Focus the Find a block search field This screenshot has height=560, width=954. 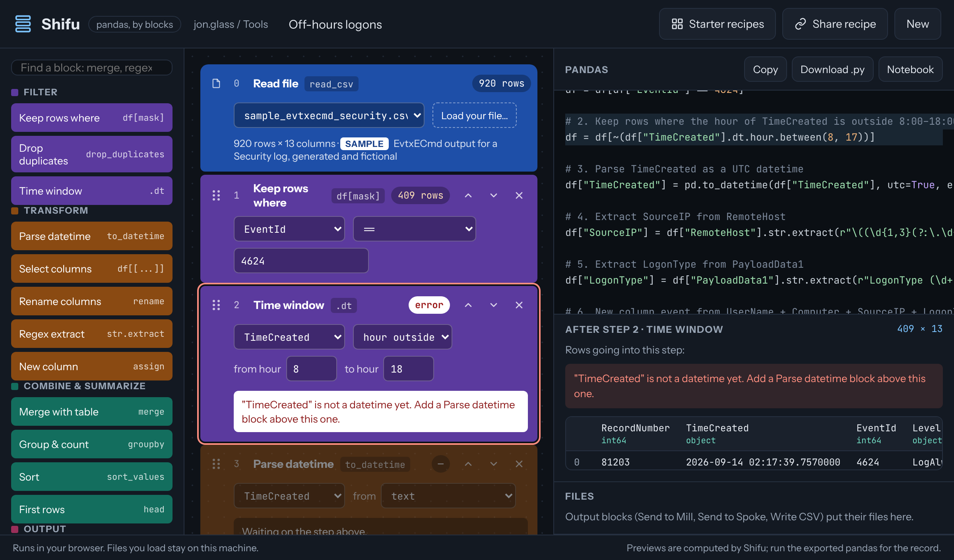(x=92, y=68)
